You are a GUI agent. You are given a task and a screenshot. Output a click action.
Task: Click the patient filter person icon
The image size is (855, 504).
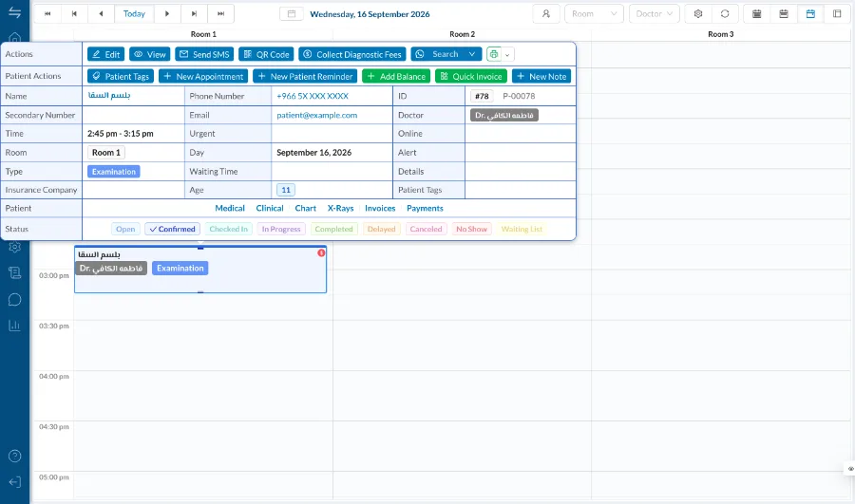pyautogui.click(x=546, y=13)
